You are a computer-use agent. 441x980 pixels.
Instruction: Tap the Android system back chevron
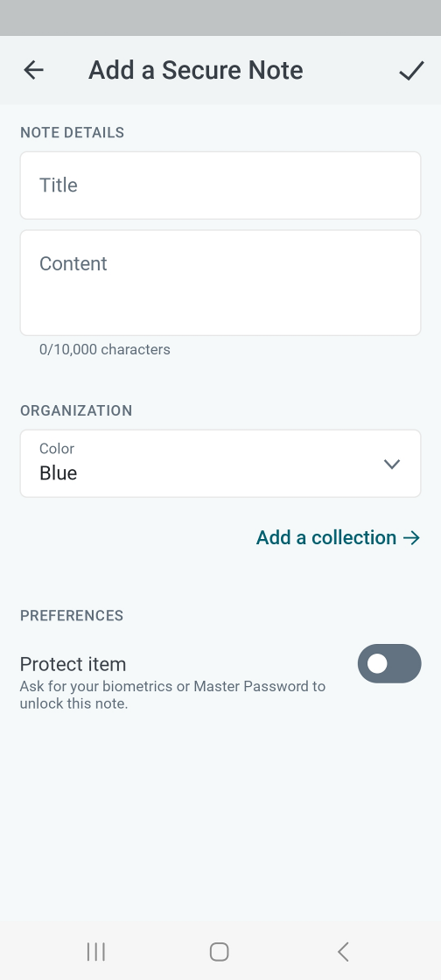tap(343, 952)
